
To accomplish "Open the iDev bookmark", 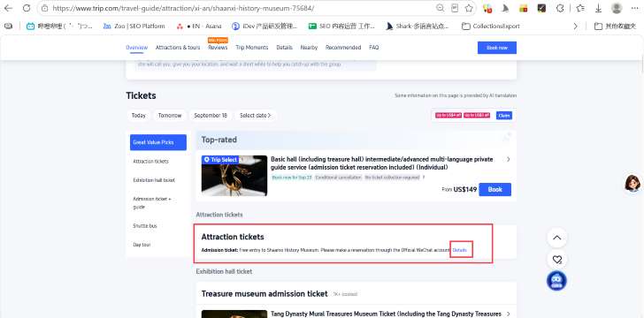I will click(x=264, y=26).
